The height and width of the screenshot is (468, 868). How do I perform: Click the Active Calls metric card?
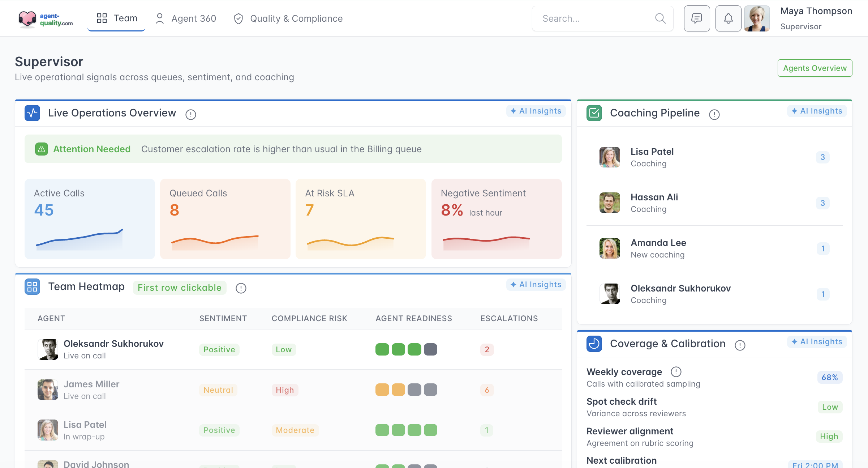tap(90, 218)
